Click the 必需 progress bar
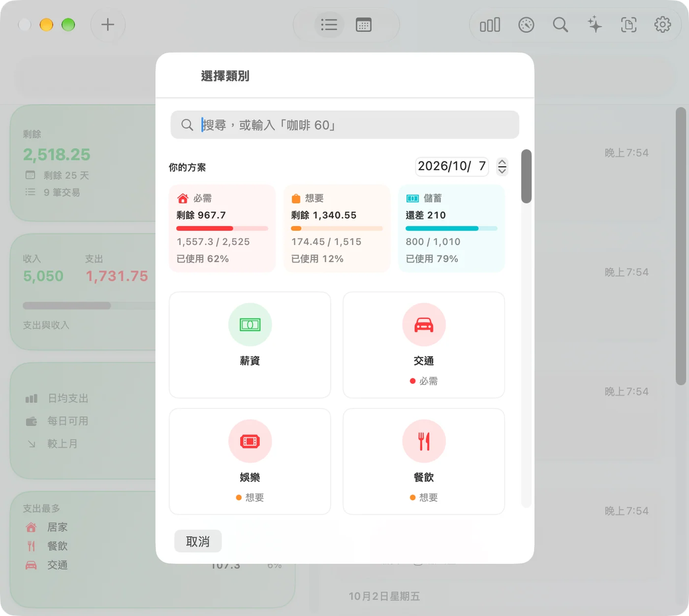Image resolution: width=689 pixels, height=616 pixels. (x=222, y=228)
